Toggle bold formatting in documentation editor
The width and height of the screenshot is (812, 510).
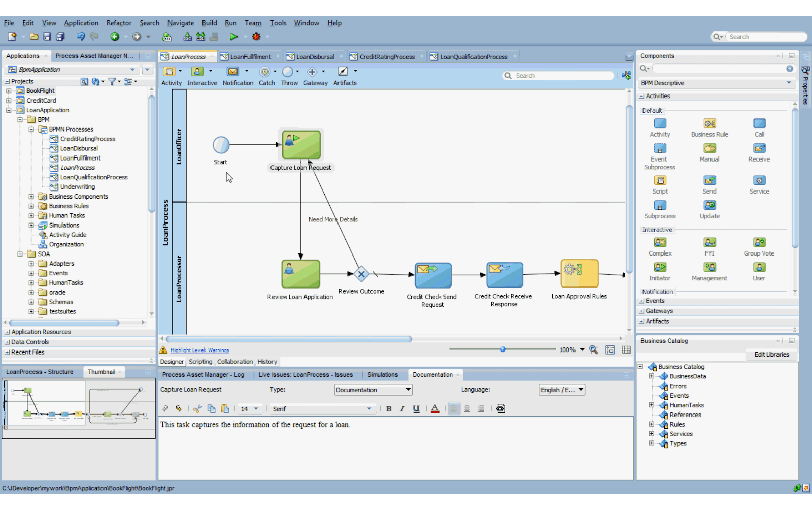coord(389,409)
